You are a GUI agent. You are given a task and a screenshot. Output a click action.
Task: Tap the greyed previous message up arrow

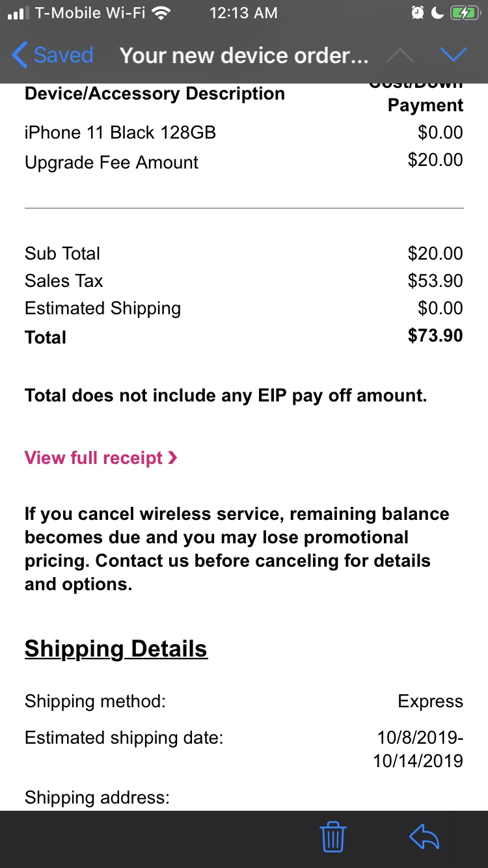pyautogui.click(x=400, y=56)
